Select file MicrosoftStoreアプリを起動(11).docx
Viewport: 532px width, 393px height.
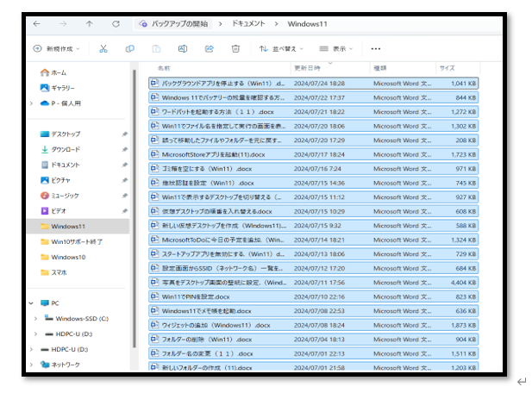tap(314, 154)
